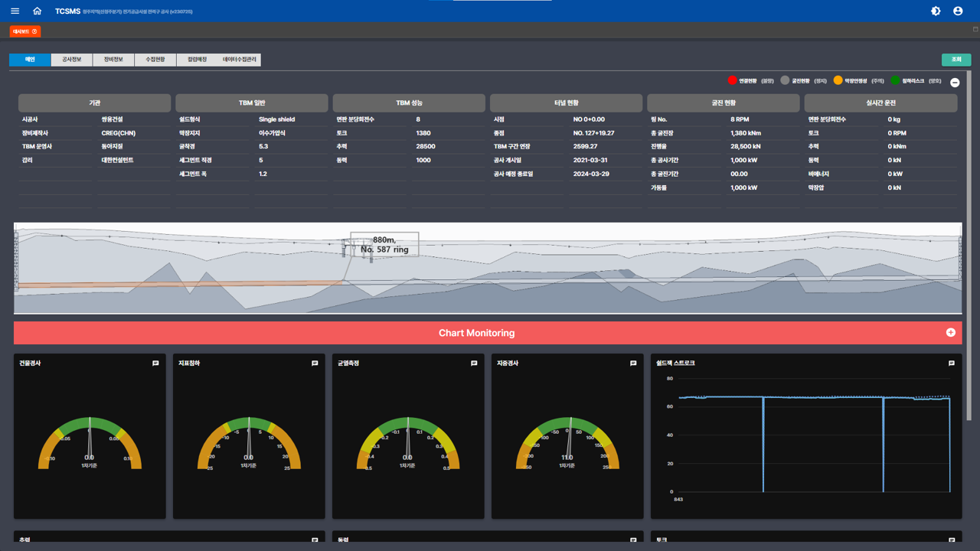980x551 pixels.
Task: Click the '28,500 kN' value
Action: point(745,147)
